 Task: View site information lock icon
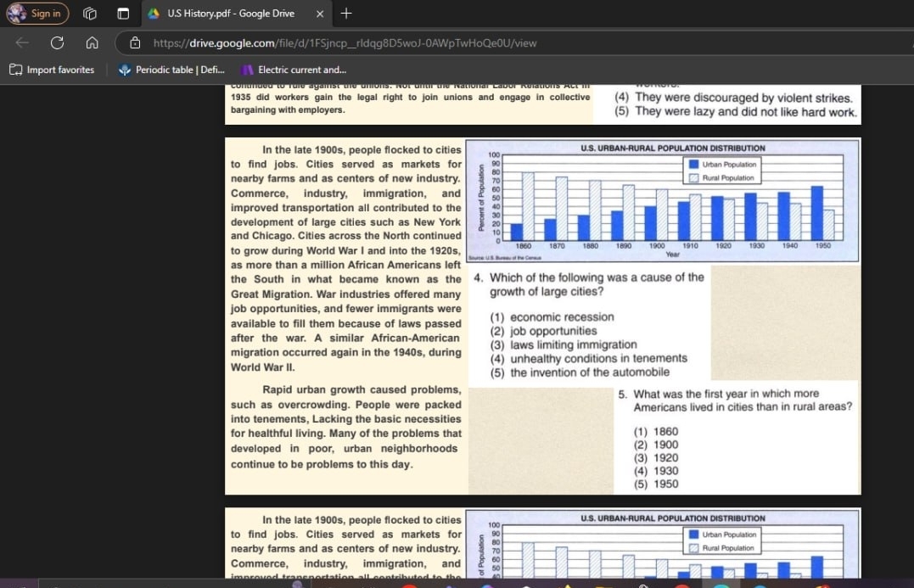coord(135,42)
